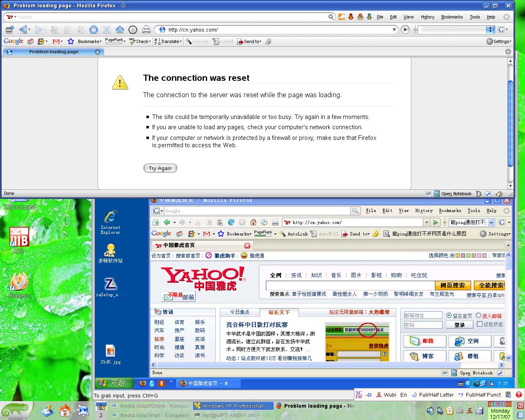Click the Reload icon in front Firefox toolbar
The height and width of the screenshot is (420, 525).
click(x=94, y=30)
